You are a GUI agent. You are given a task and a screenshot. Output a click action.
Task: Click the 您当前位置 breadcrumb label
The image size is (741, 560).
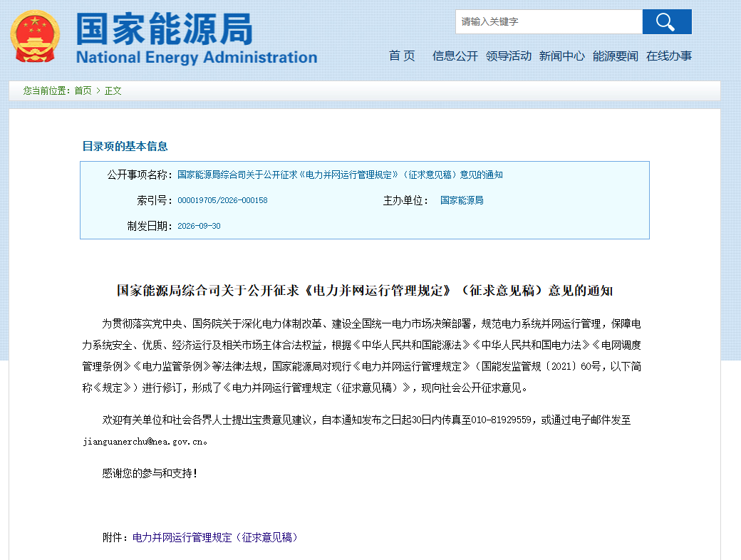tap(46, 90)
